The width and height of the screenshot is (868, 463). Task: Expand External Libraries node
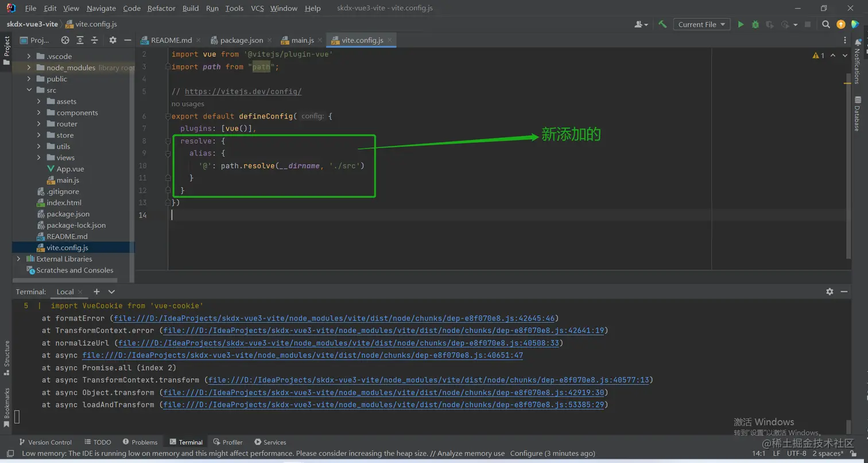pyautogui.click(x=19, y=259)
